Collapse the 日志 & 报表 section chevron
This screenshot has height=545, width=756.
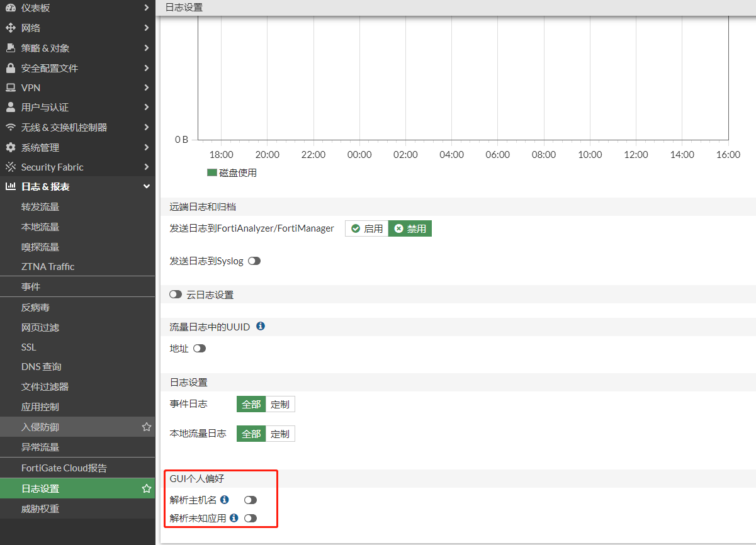[x=147, y=186]
